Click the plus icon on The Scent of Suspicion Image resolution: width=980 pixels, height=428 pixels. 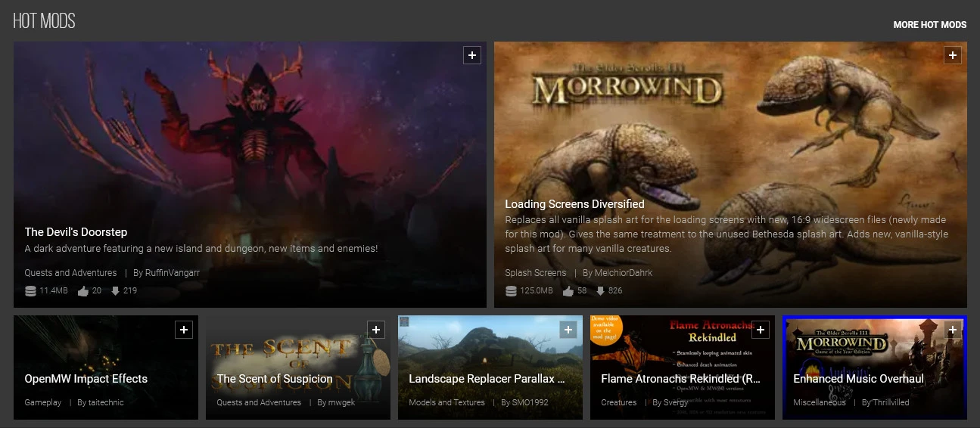pos(375,330)
